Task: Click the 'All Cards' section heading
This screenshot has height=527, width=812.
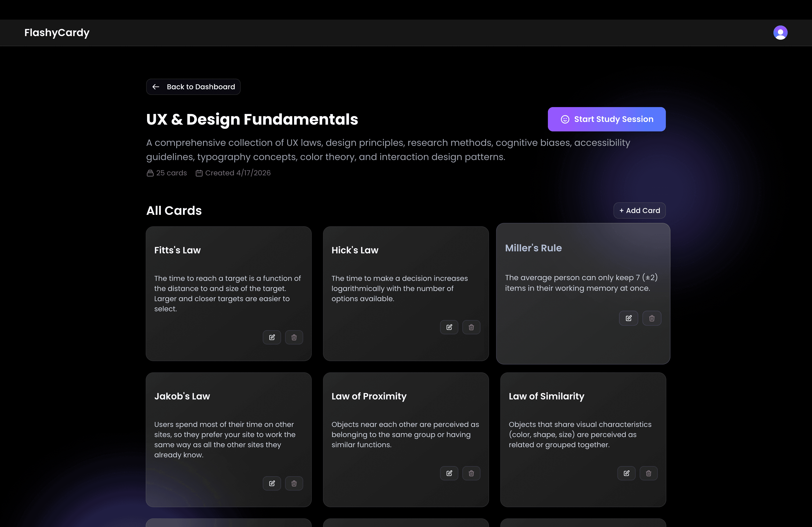Action: [x=174, y=210]
